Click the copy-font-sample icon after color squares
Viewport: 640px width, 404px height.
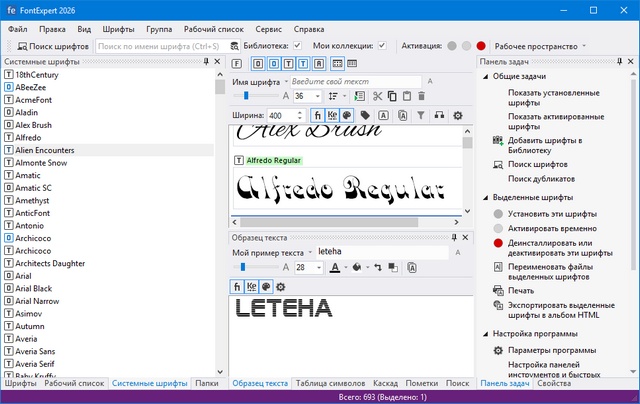[x=412, y=268]
